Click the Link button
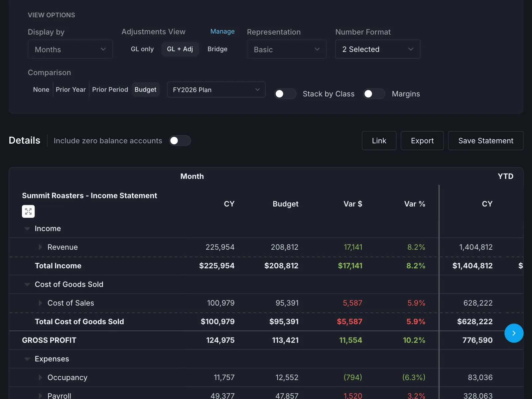The width and height of the screenshot is (532, 399). pos(379,141)
